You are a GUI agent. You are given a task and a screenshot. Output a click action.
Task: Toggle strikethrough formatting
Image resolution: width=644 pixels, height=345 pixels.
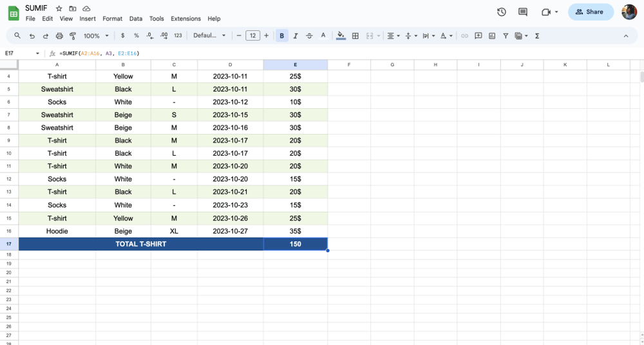pos(309,36)
